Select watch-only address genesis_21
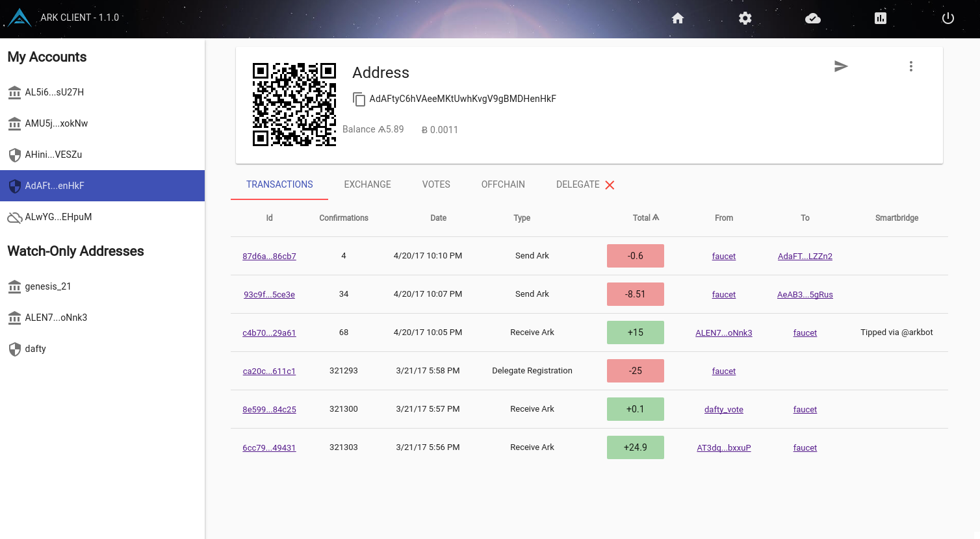Screen dimensions: 980x539 (x=102, y=286)
